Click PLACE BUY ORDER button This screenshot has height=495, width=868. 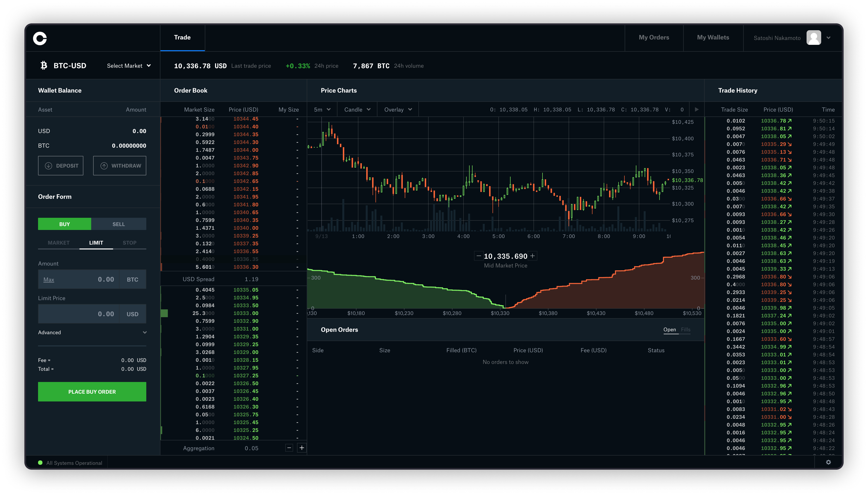(92, 391)
